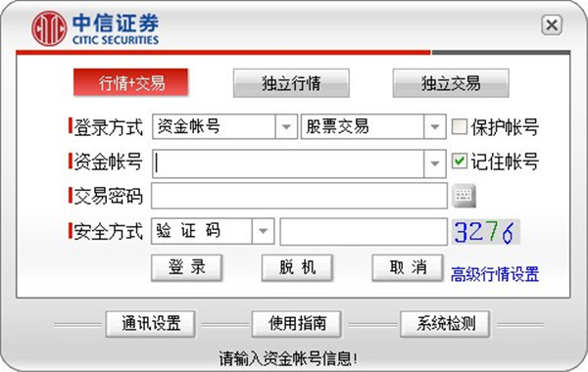Focus the 交易密码 password field
The width and height of the screenshot is (588, 372).
pyautogui.click(x=299, y=195)
